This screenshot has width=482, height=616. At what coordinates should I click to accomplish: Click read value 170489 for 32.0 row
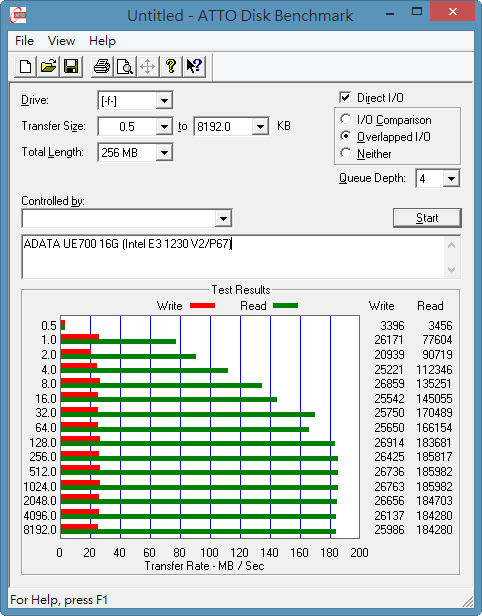(x=434, y=413)
